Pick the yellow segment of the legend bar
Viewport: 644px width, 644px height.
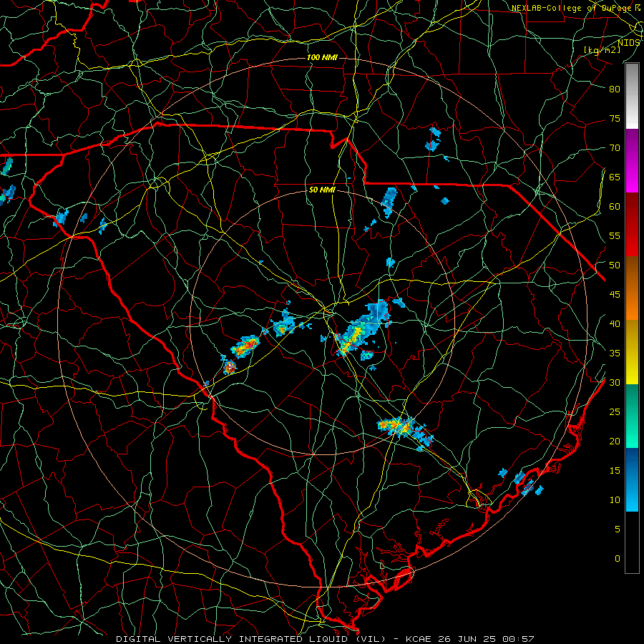point(632,352)
